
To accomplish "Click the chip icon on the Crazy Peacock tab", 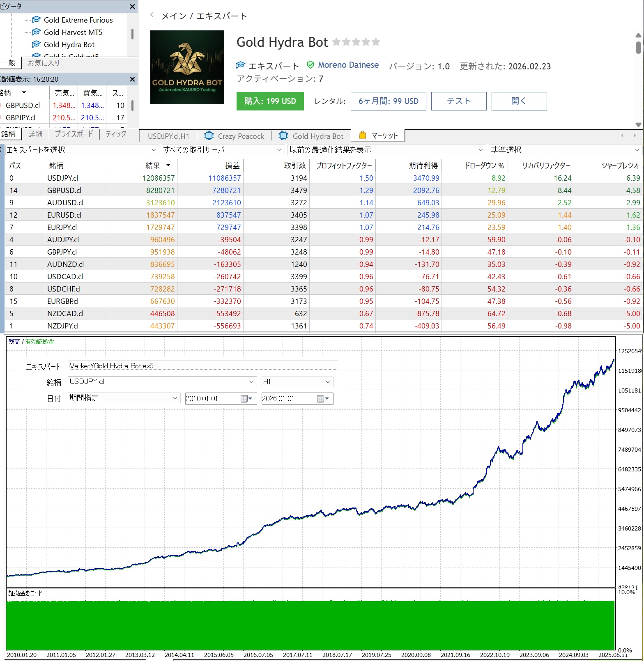I will (x=209, y=135).
